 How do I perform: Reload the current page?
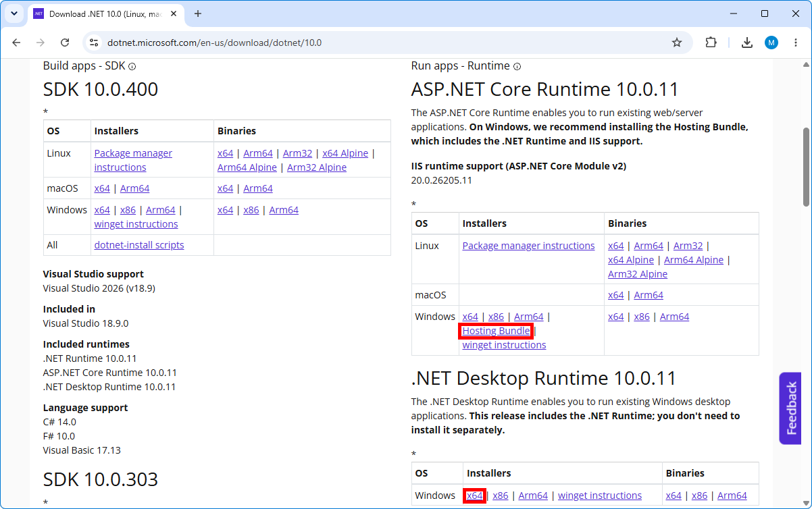coord(65,43)
